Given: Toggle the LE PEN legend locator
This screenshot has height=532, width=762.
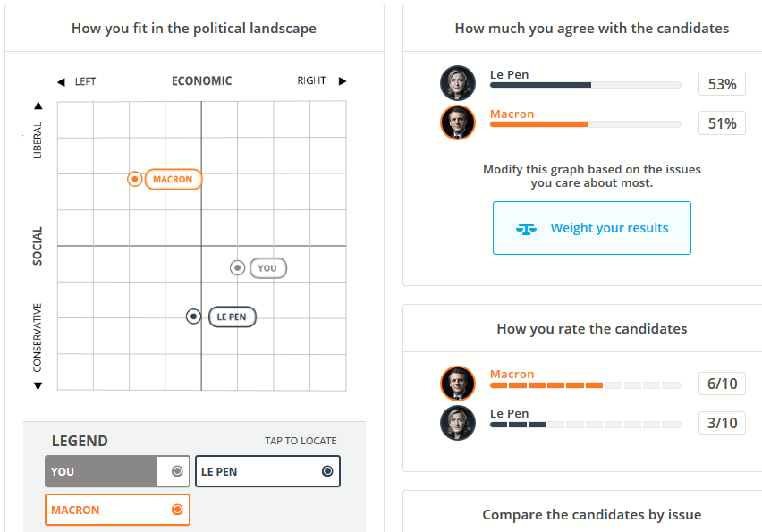Looking at the screenshot, I should (267, 471).
